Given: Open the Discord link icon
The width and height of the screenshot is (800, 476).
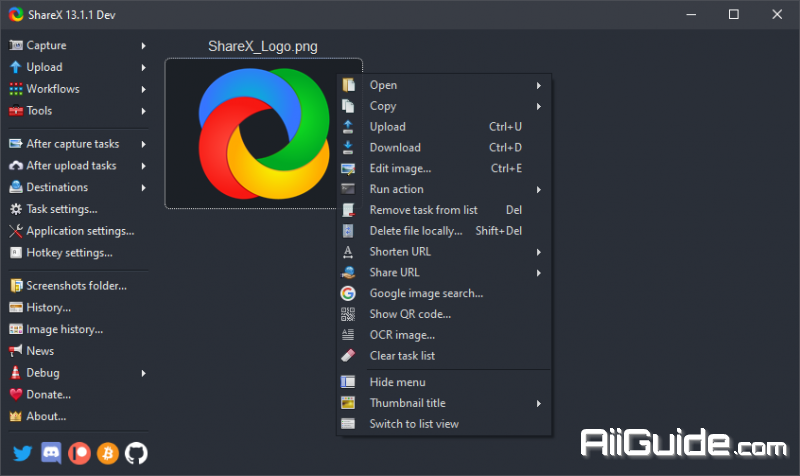Looking at the screenshot, I should click(x=51, y=453).
